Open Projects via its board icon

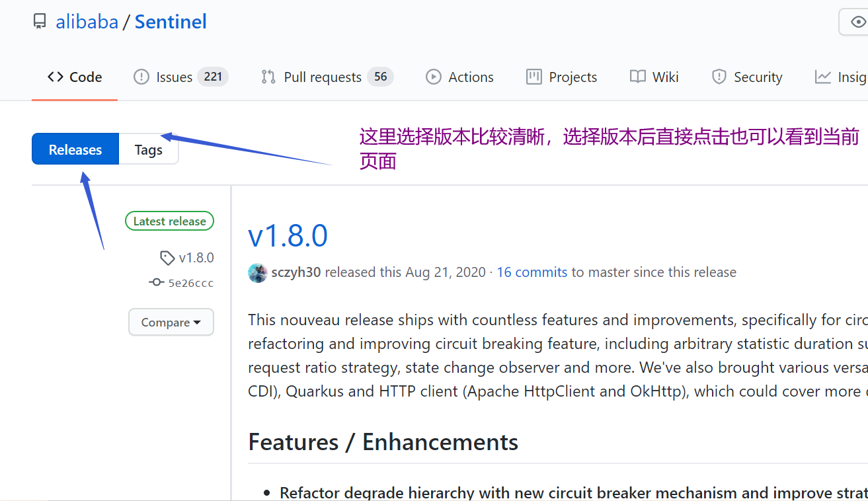click(533, 77)
